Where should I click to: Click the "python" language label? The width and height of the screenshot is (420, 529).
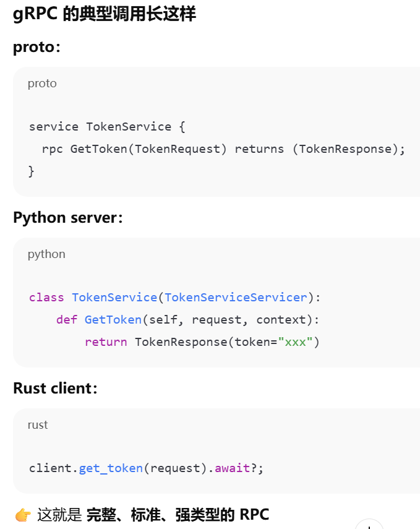point(46,254)
